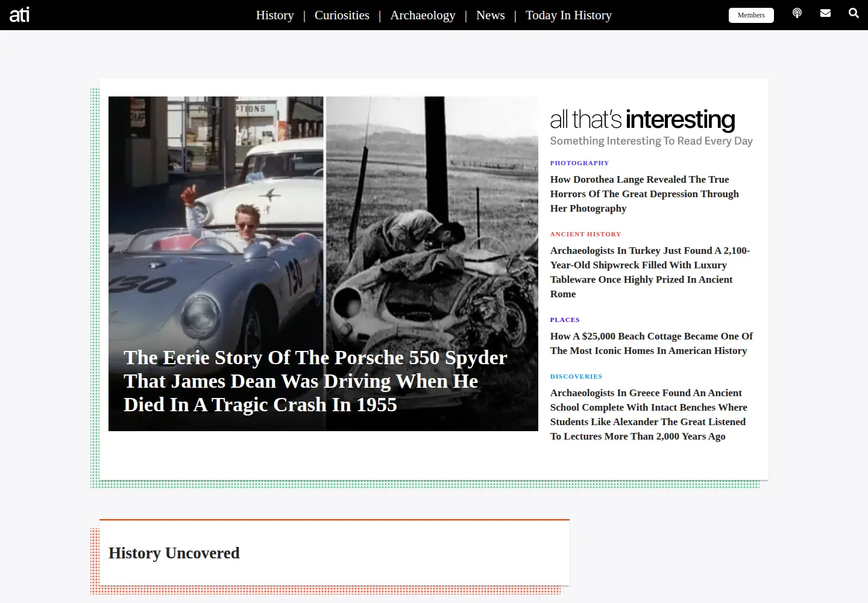Open the Photography category label

(579, 163)
